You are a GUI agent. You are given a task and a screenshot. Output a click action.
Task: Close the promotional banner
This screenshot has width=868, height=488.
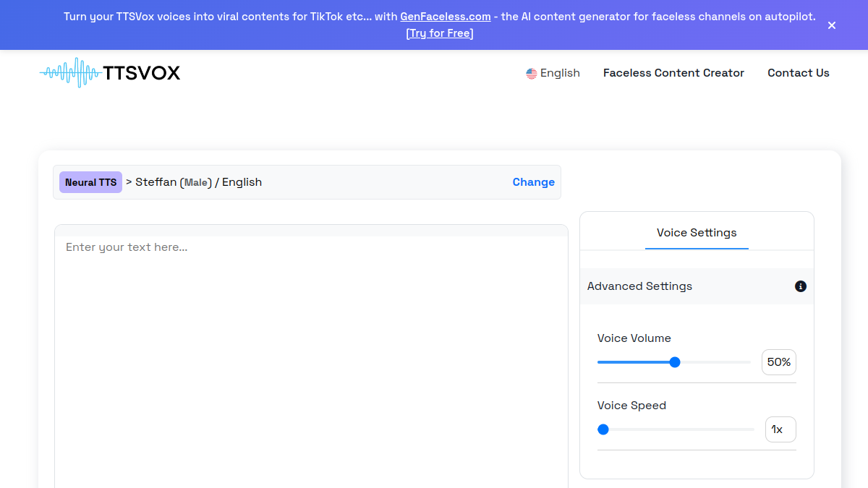click(832, 25)
